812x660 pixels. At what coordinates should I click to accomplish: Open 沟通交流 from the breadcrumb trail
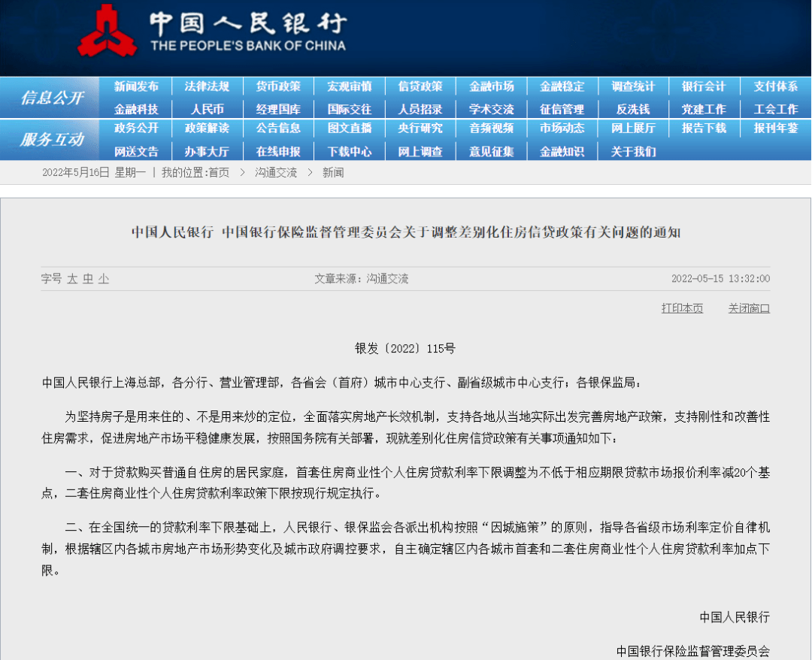click(x=277, y=172)
